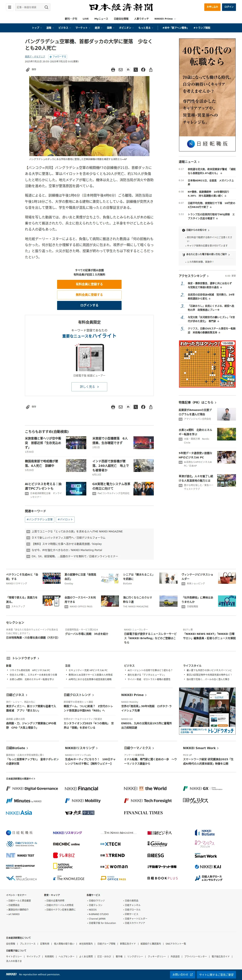Open the トレンドウオッチ promo image
This screenshot has height=980, width=242.
pyautogui.click(x=207, y=711)
